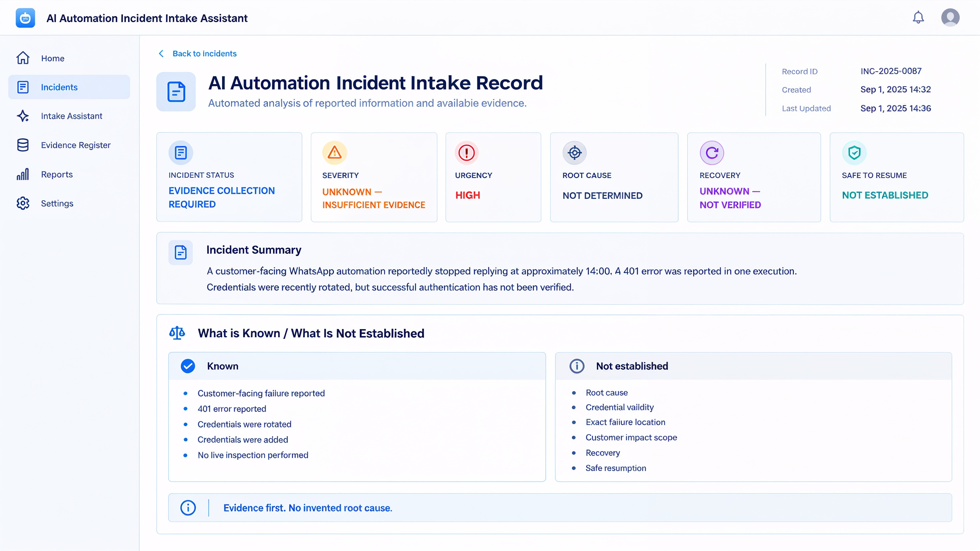980x551 pixels.
Task: Click 'Customer-facing failure reported' item
Action: click(x=261, y=393)
